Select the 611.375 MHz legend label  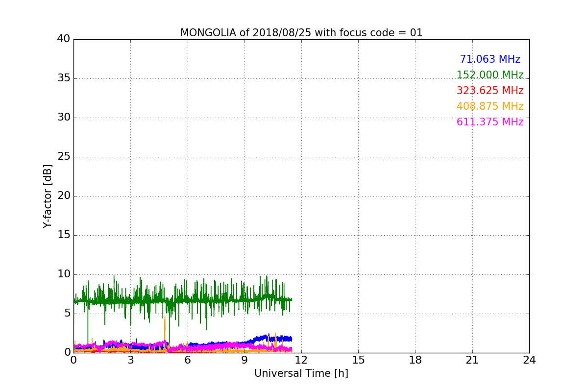[490, 122]
